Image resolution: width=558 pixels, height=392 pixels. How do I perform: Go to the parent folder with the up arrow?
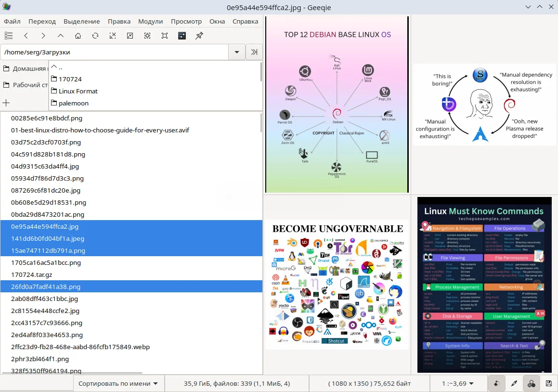(61, 36)
